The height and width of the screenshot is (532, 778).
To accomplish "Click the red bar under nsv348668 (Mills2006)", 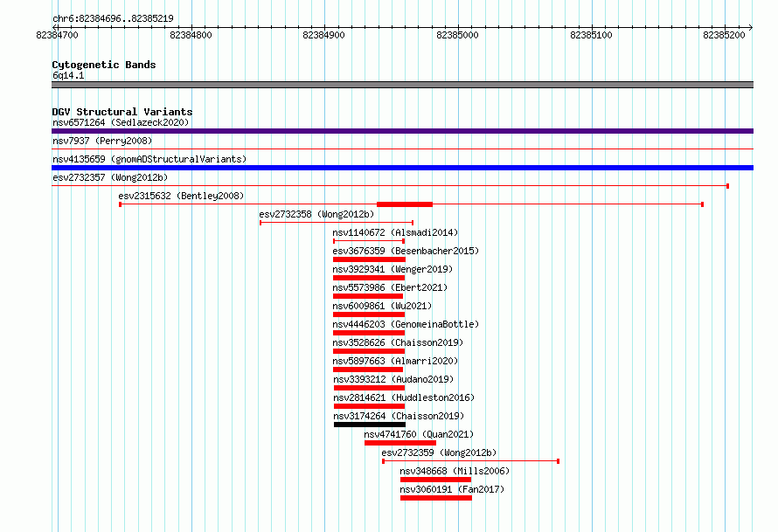I will 435,480.
